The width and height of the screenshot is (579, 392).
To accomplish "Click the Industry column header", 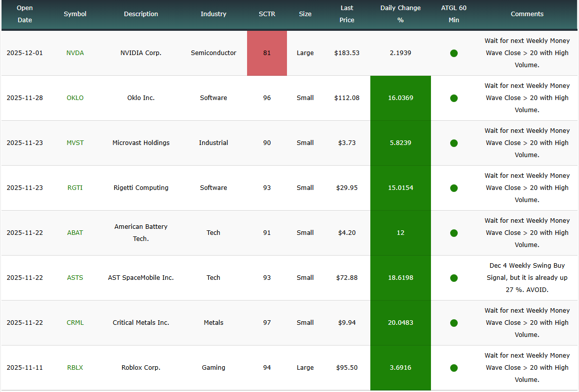I will (x=213, y=14).
